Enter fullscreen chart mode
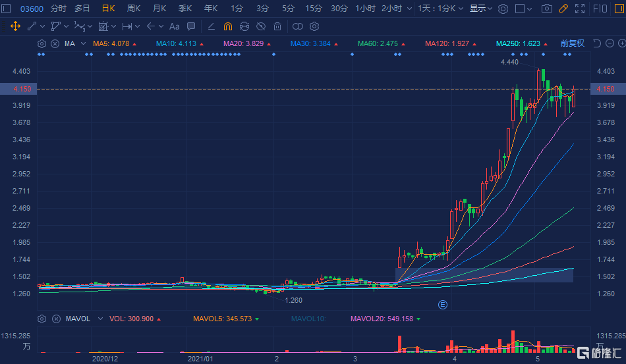Screen dimensions: 626x364 [580, 9]
